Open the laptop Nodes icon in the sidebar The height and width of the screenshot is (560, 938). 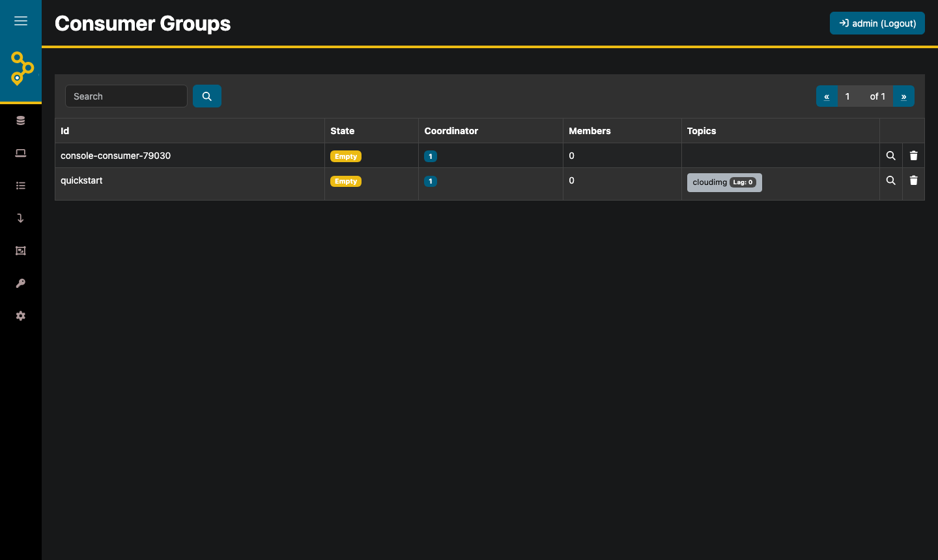pos(21,153)
